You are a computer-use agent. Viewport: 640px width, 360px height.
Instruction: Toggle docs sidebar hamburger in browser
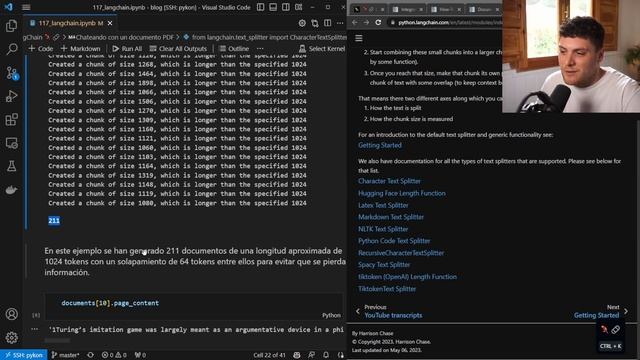359,38
